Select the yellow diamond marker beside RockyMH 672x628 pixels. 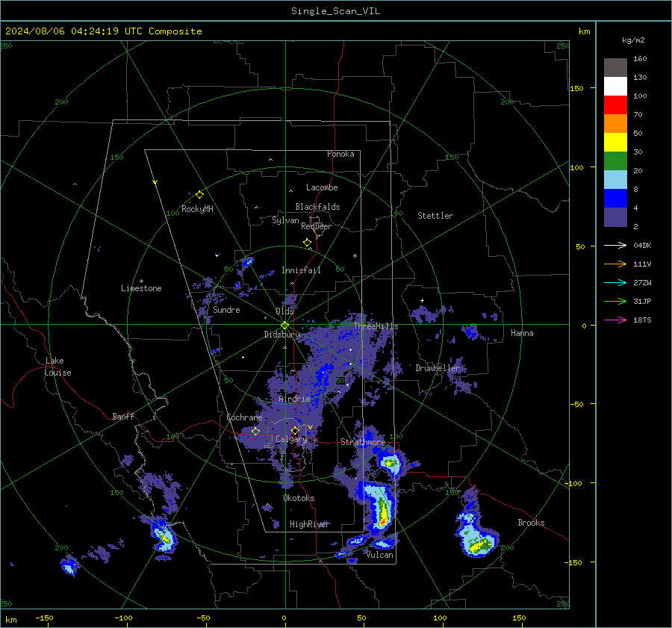click(x=199, y=195)
